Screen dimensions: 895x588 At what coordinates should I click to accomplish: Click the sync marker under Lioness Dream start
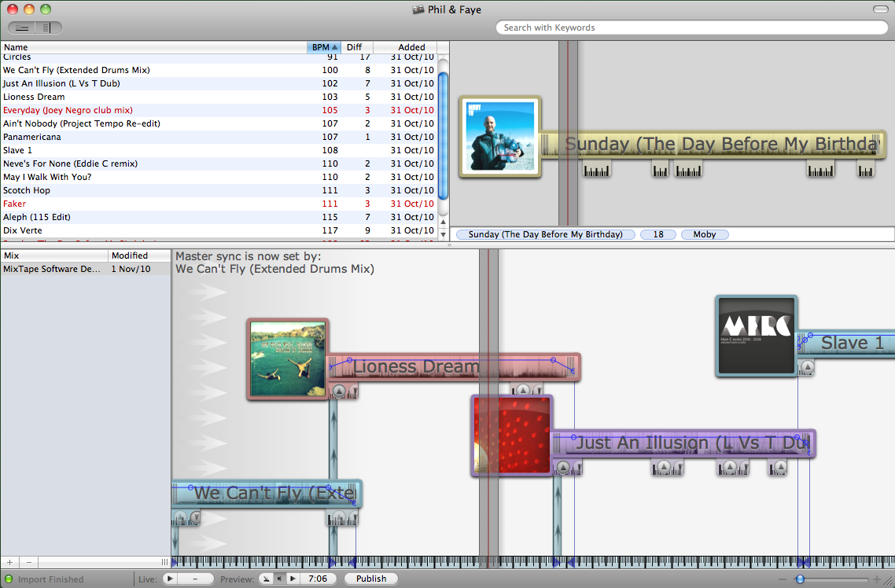pos(339,391)
